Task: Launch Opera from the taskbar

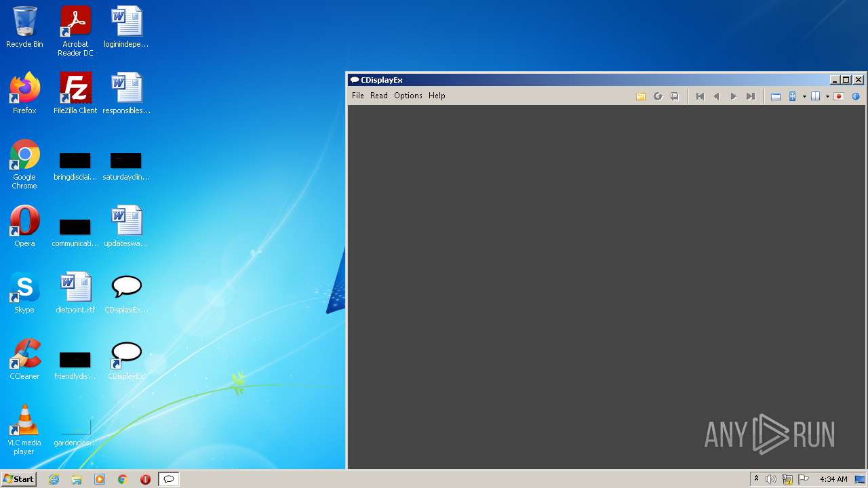Action: point(145,479)
